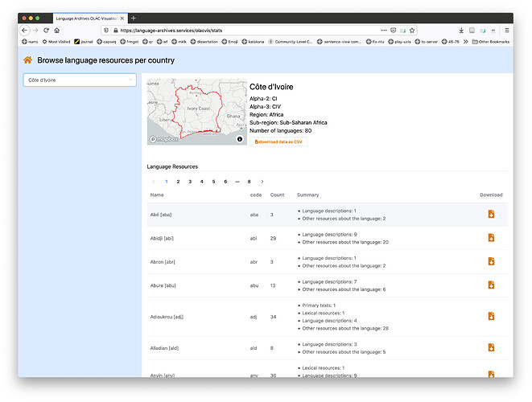Screen dimensions: 532x402
Task: Click the Alladian [ald] language name
Action: 164,348
